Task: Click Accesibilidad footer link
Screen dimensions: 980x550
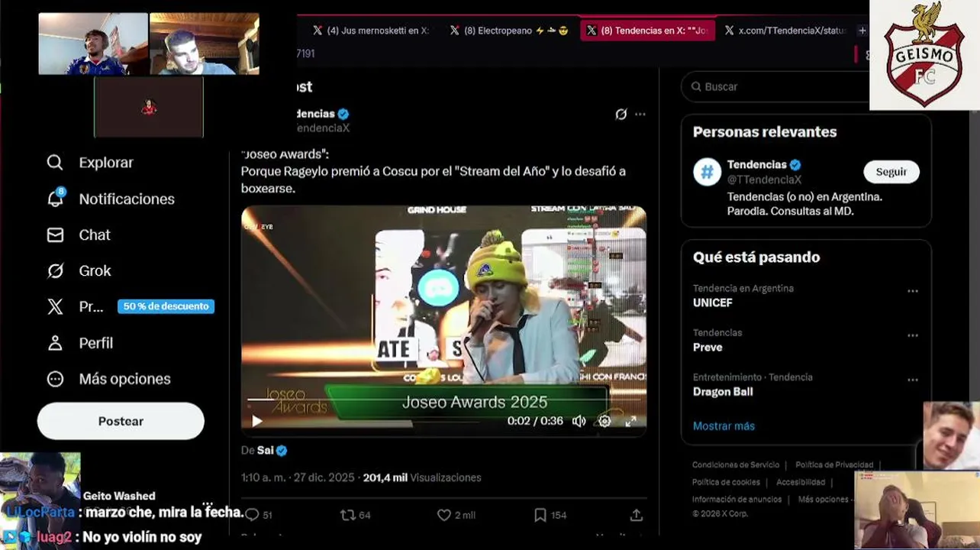Action: (801, 482)
